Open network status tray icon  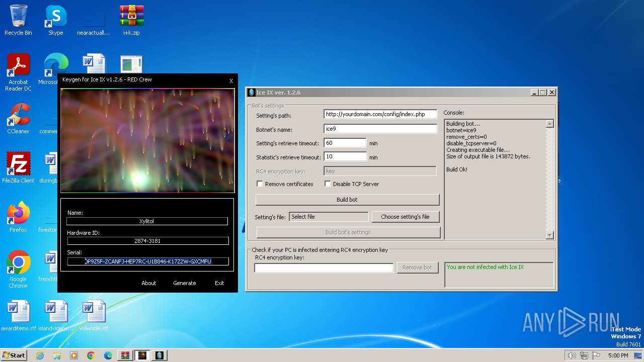(x=584, y=355)
